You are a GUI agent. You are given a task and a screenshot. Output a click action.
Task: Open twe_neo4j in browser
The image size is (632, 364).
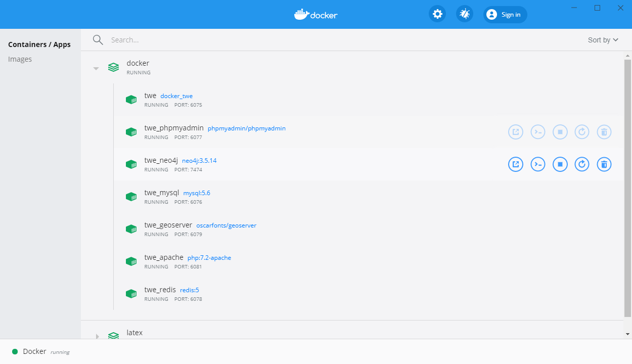point(516,164)
